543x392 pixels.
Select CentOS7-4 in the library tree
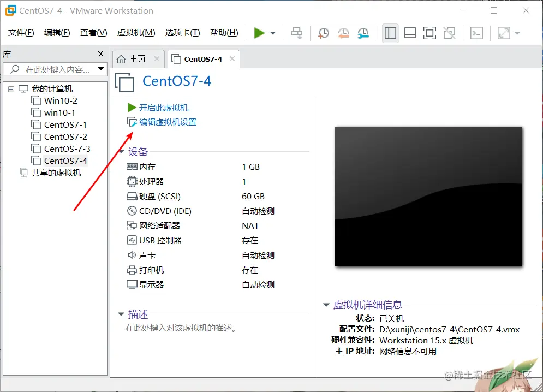pos(65,161)
